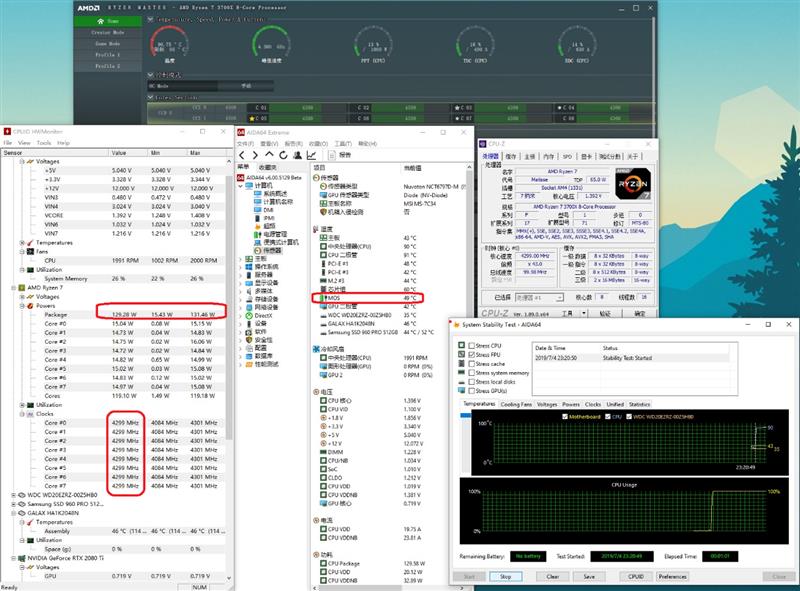Click the Stress FPU icon in Stability Test
The height and width of the screenshot is (591, 800).
[460, 352]
